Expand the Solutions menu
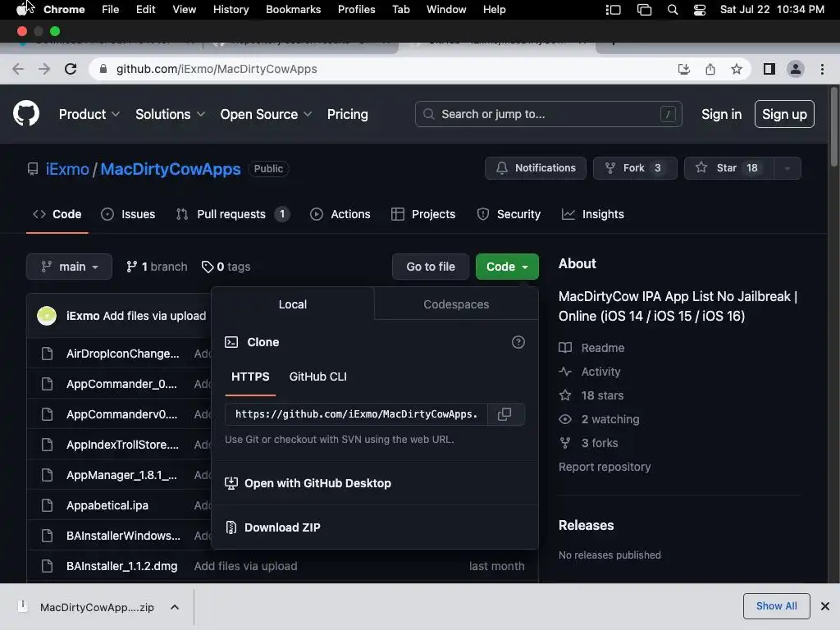Viewport: 840px width, 630px height. point(170,114)
